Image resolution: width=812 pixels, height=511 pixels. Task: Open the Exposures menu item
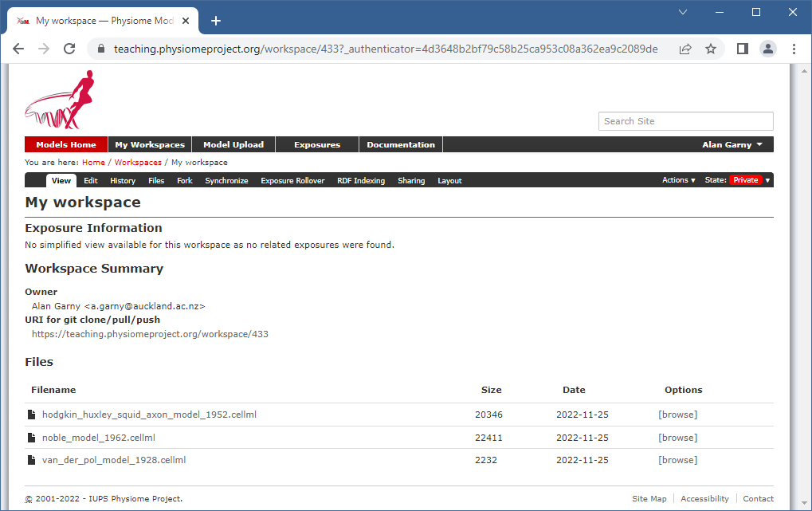point(316,145)
